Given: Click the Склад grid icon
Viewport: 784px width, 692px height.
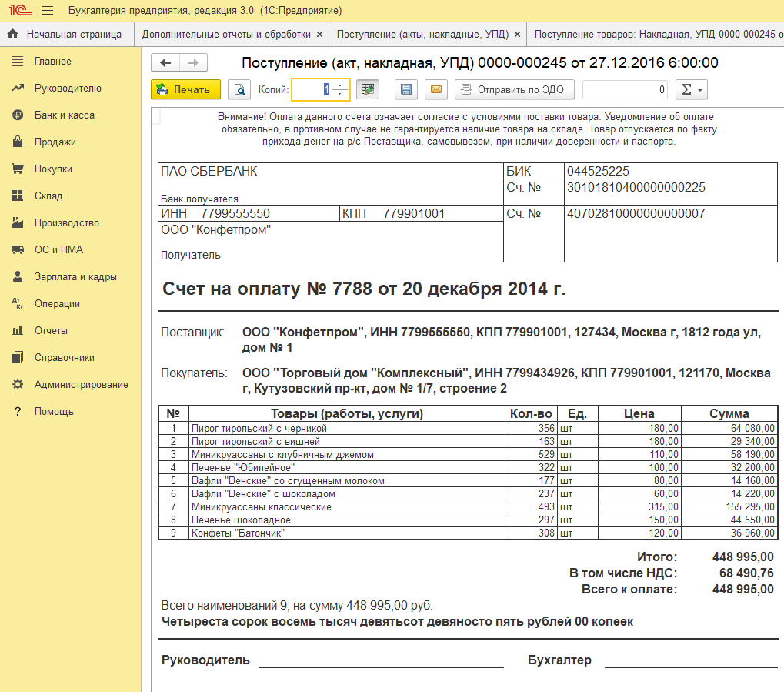Looking at the screenshot, I should click(x=18, y=196).
